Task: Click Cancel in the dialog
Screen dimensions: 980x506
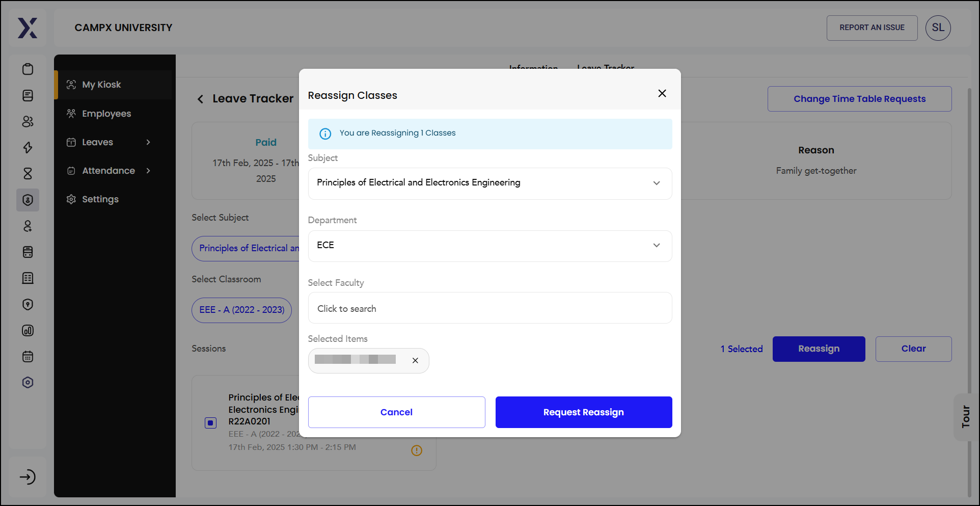Action: (x=396, y=412)
